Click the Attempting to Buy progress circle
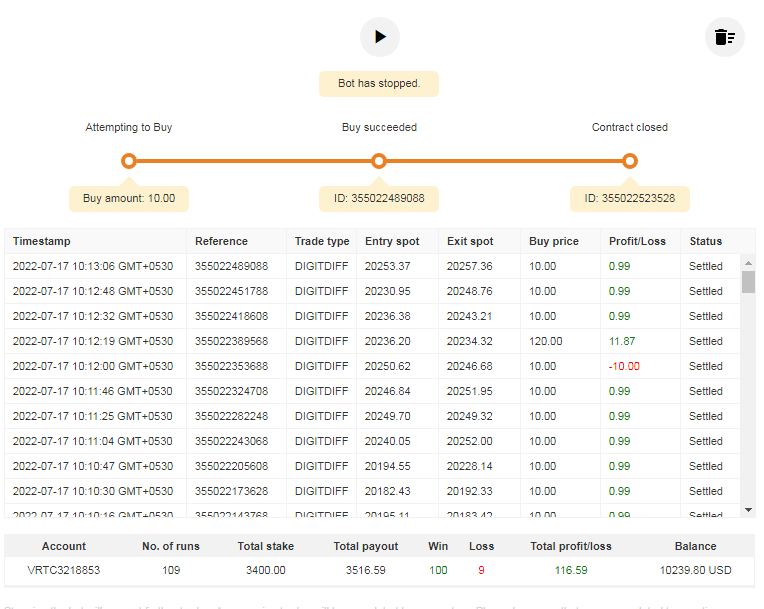 click(x=128, y=161)
